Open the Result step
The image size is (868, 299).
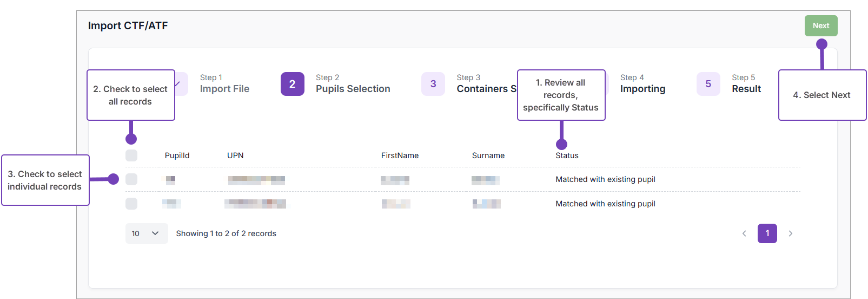click(746, 89)
